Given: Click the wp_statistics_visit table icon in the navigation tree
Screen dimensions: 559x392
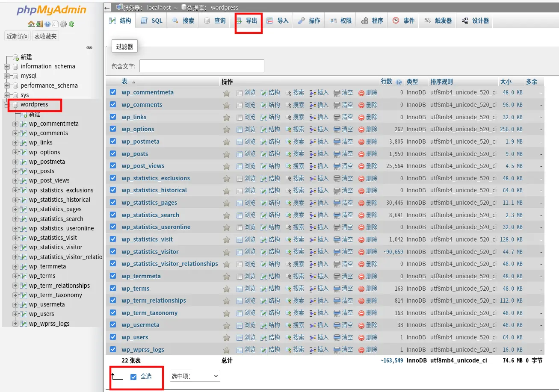Looking at the screenshot, I should click(x=24, y=238).
